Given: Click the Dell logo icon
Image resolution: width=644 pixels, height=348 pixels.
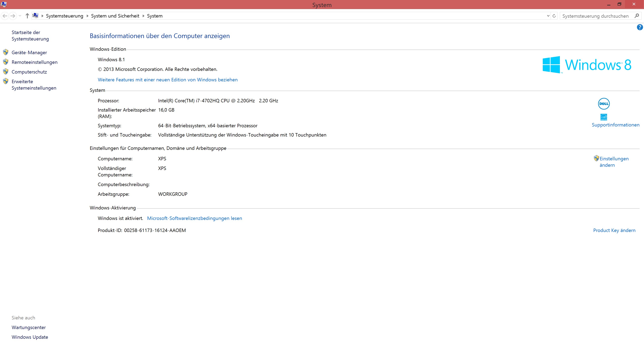Looking at the screenshot, I should [604, 104].
